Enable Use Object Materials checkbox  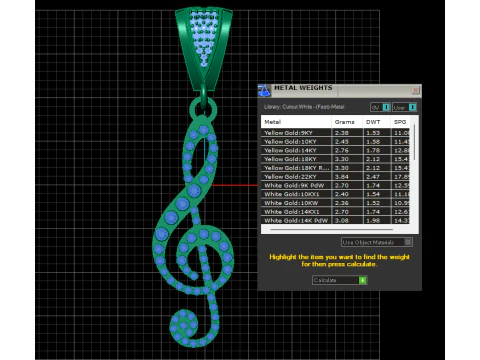(408, 242)
